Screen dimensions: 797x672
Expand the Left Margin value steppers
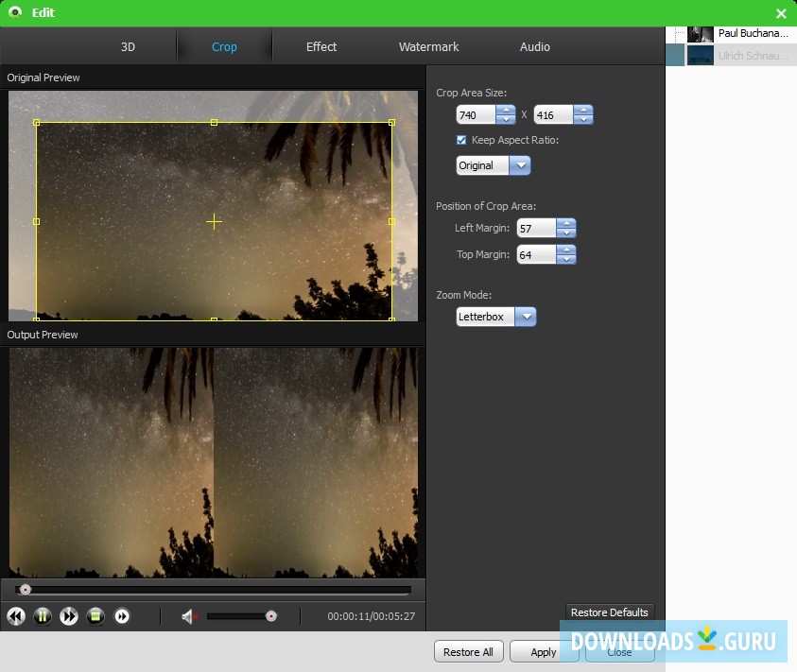tap(566, 228)
